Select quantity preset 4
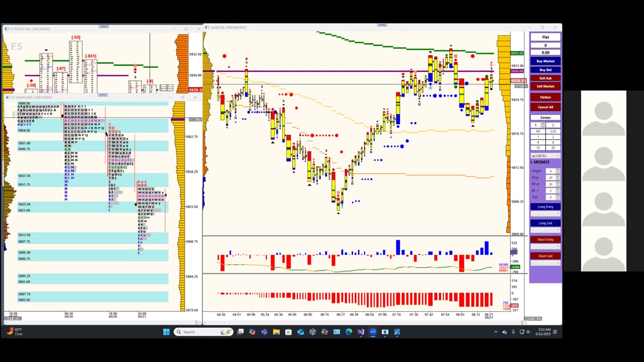644x362 pixels. click(x=538, y=142)
